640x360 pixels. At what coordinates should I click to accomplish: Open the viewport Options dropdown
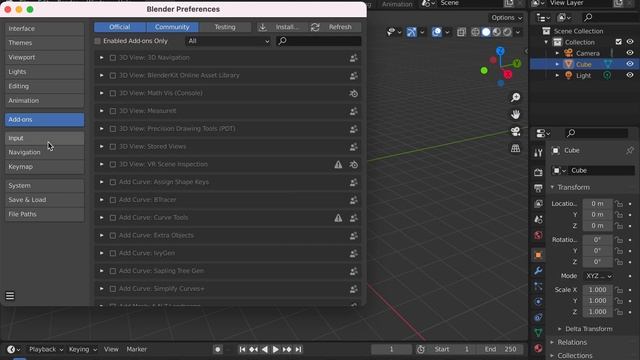click(x=507, y=18)
